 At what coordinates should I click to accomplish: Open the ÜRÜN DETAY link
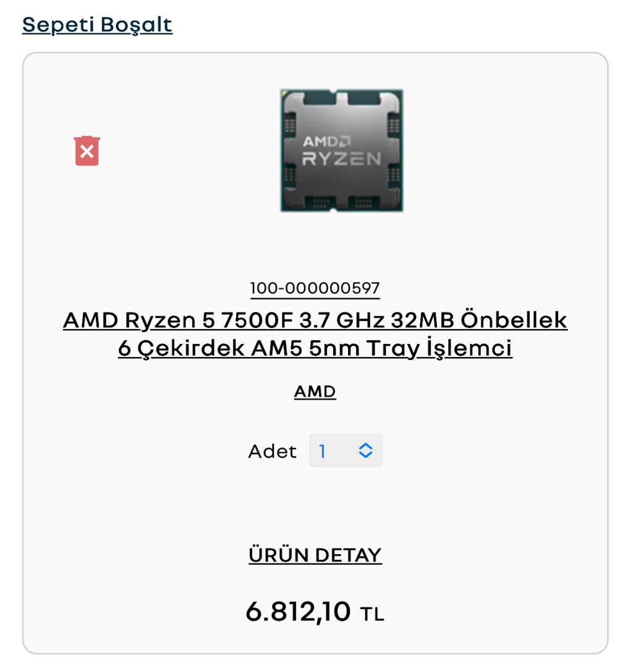[315, 555]
